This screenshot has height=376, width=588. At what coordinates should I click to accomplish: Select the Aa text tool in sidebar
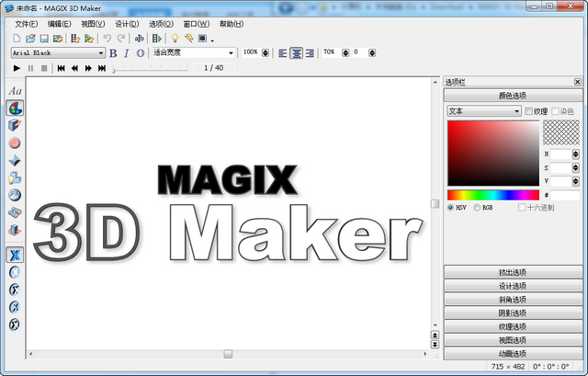(x=15, y=91)
